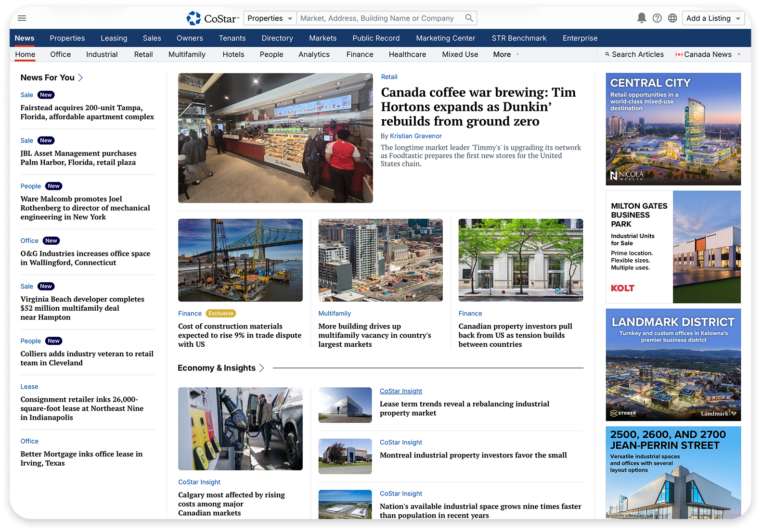Open the Tim Hortons coffee war headline
Image resolution: width=761 pixels, height=532 pixels.
(478, 107)
